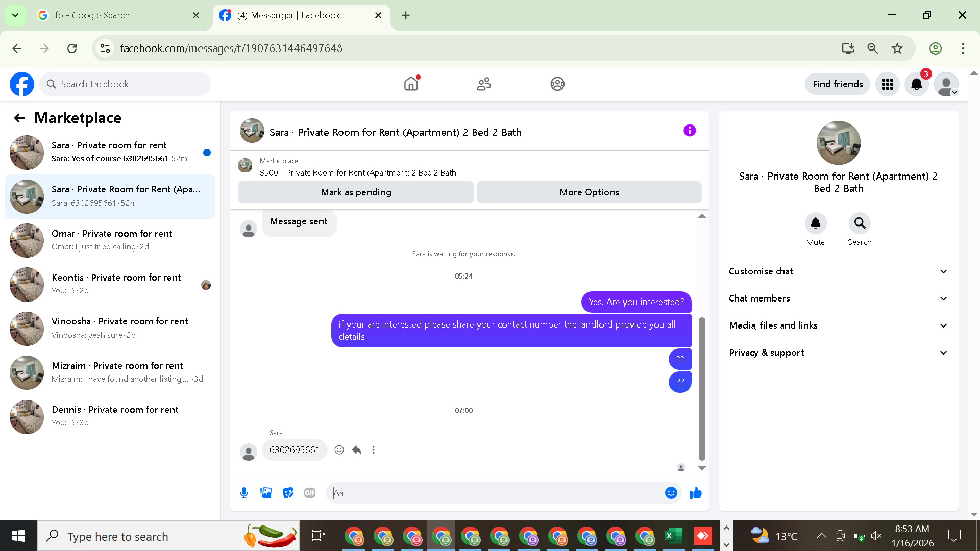Screen dimensions: 980x551
Task: Click the chat scrollbar thumb
Action: click(x=702, y=388)
